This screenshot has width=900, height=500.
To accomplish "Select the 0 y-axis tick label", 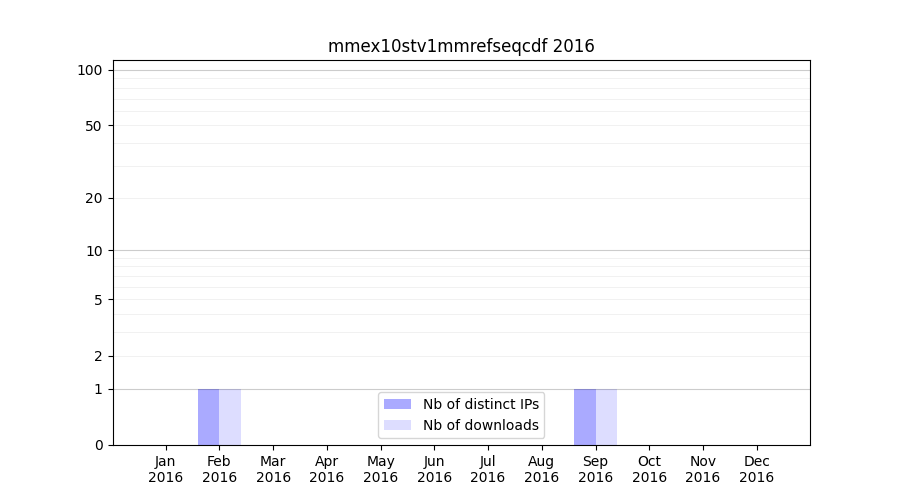I will pyautogui.click(x=98, y=445).
